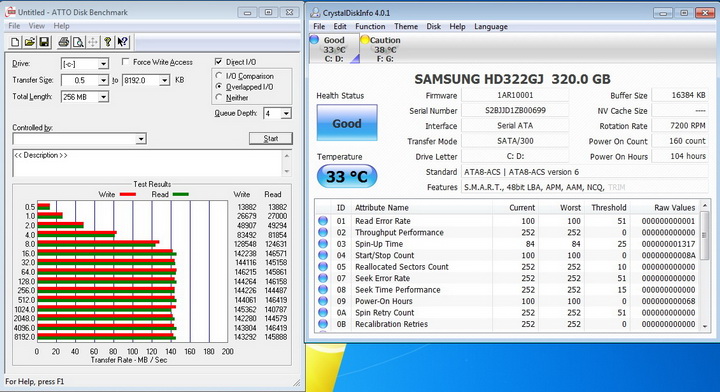The image size is (720, 392).
Task: Click the Help question mark icon in ATTO
Action: (x=107, y=43)
